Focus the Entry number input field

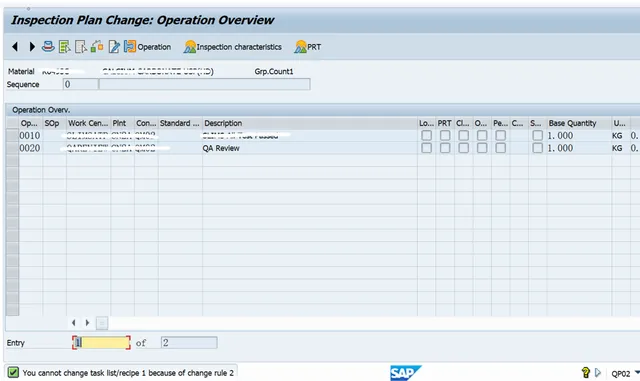coord(102,343)
